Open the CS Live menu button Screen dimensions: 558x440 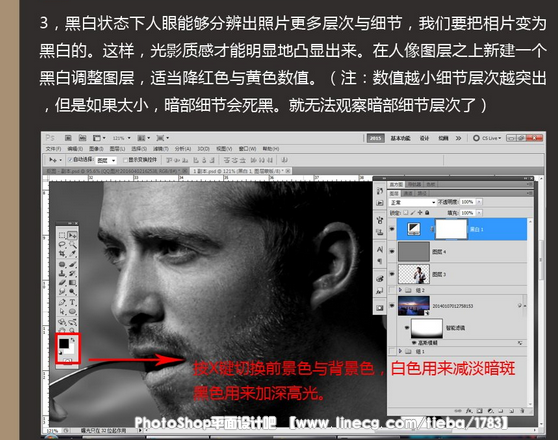point(487,138)
